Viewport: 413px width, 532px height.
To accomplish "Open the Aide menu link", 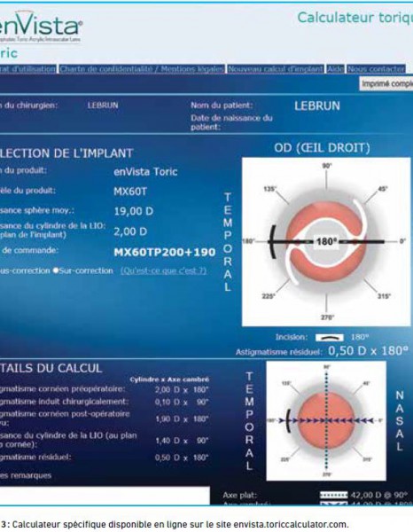I will (335, 69).
